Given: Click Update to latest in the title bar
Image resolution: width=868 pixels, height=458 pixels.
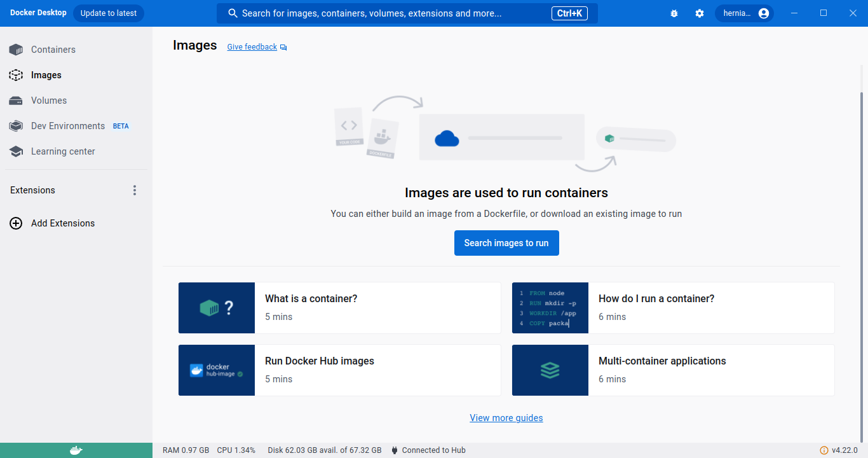Looking at the screenshot, I should tap(108, 13).
